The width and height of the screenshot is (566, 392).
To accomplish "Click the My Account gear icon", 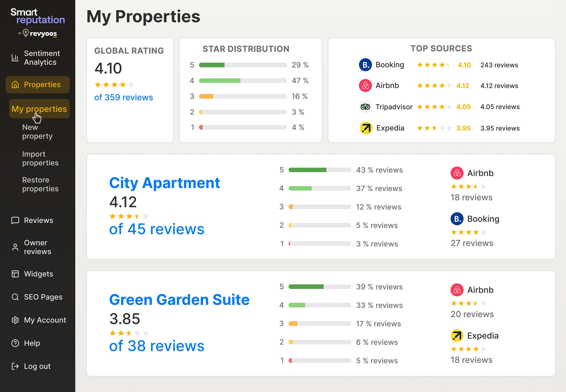I will (x=15, y=320).
